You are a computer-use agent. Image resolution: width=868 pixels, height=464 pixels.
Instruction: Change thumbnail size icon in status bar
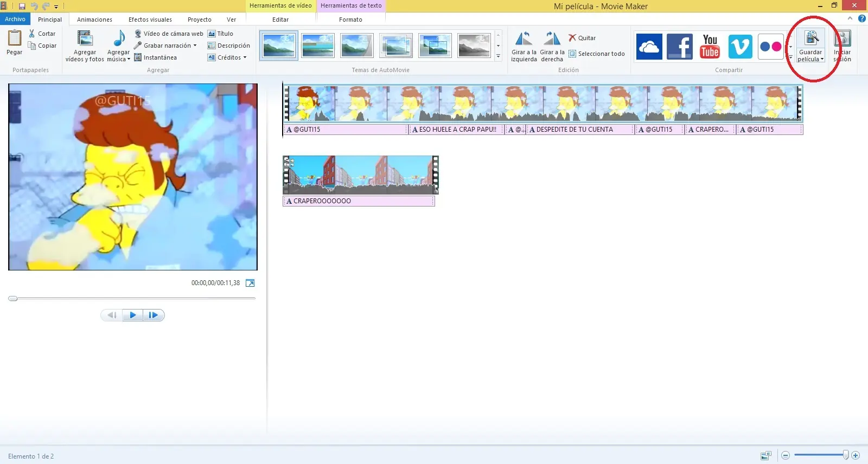pyautogui.click(x=766, y=455)
